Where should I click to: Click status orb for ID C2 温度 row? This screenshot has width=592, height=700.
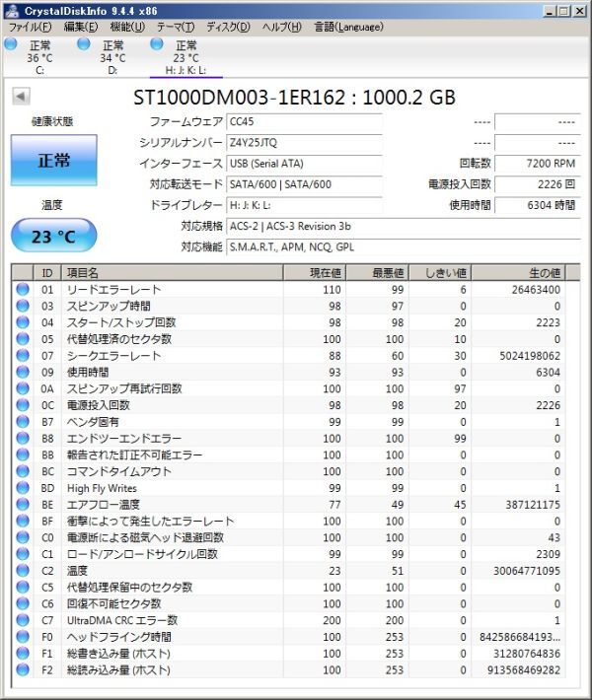click(23, 570)
